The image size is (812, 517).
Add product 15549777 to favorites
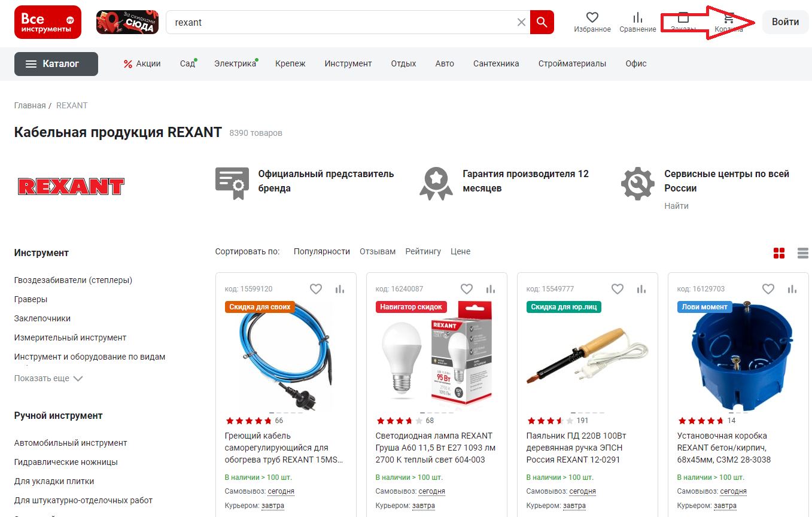point(618,289)
